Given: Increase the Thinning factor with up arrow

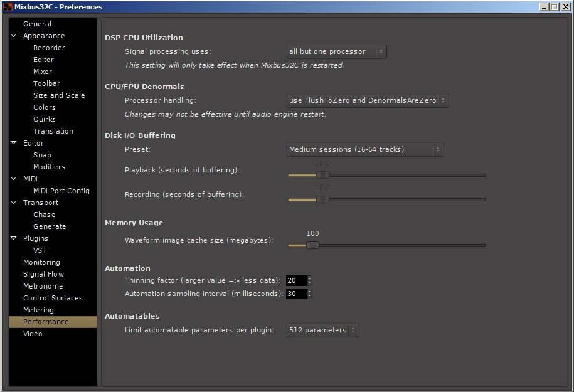Looking at the screenshot, I should coord(310,278).
